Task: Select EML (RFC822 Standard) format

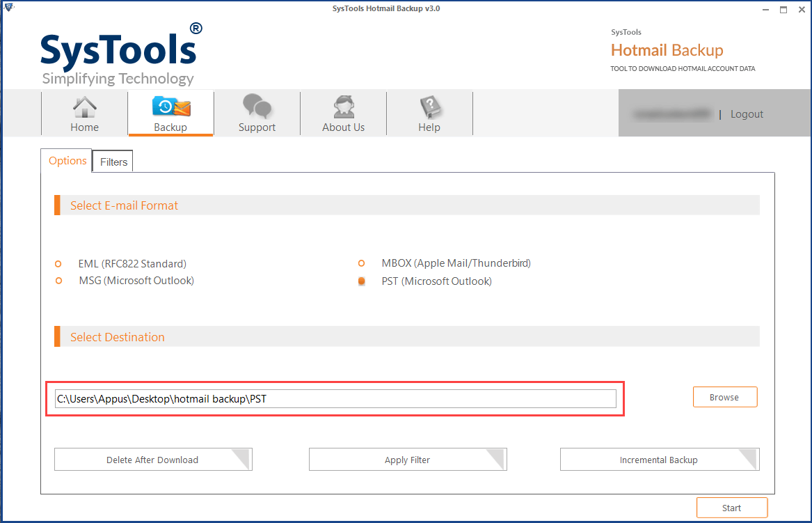Action: coord(58,264)
